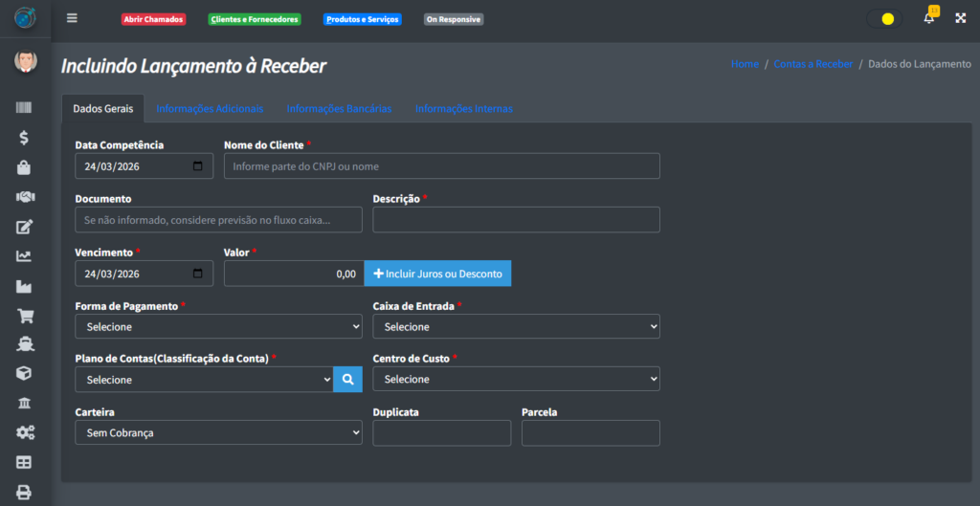Image resolution: width=980 pixels, height=506 pixels.
Task: Expand the Centro de Custo dropdown
Action: coord(516,380)
